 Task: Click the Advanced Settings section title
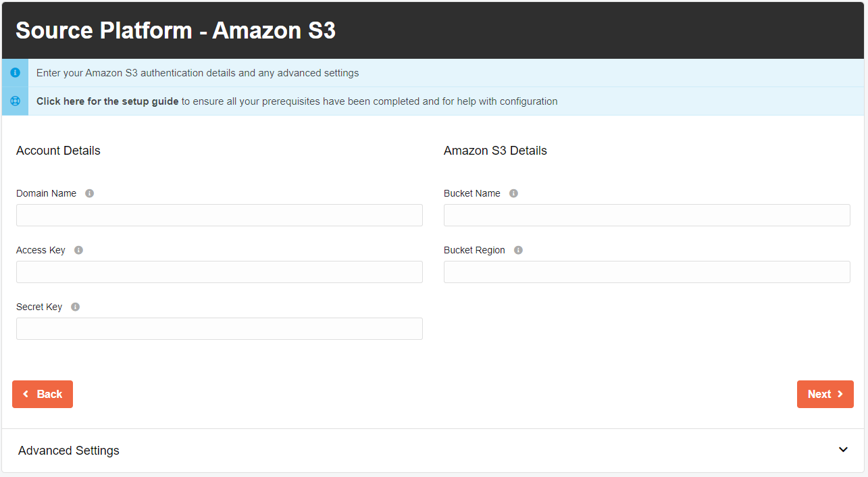point(69,451)
